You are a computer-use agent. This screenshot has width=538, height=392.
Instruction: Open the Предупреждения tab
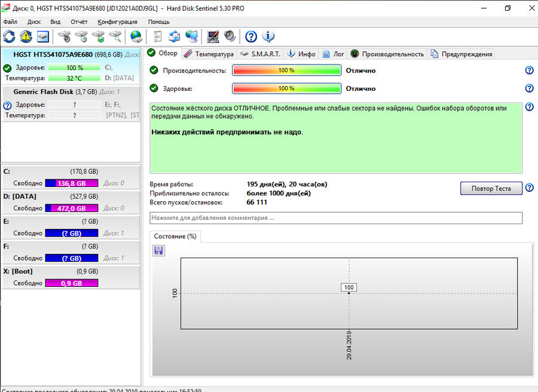click(461, 54)
